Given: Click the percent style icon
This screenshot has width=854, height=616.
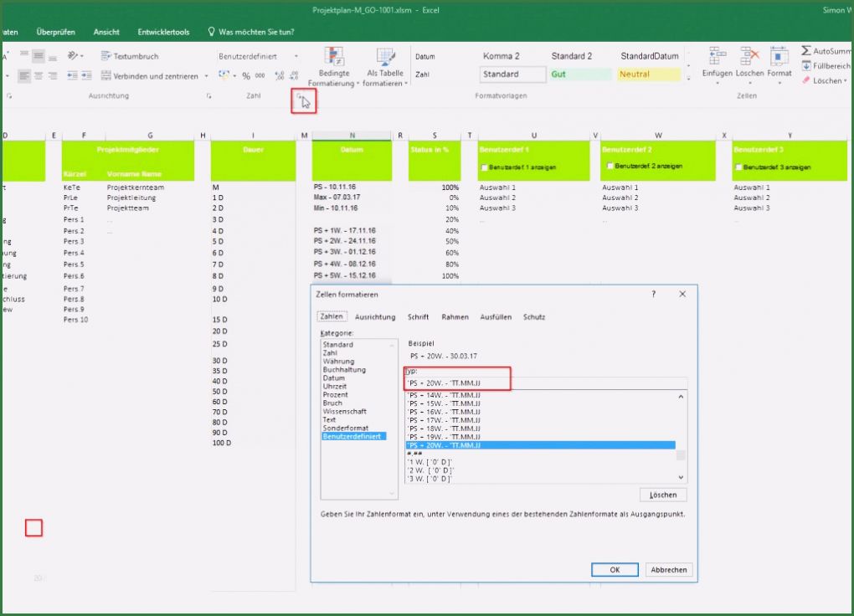Looking at the screenshot, I should (246, 75).
